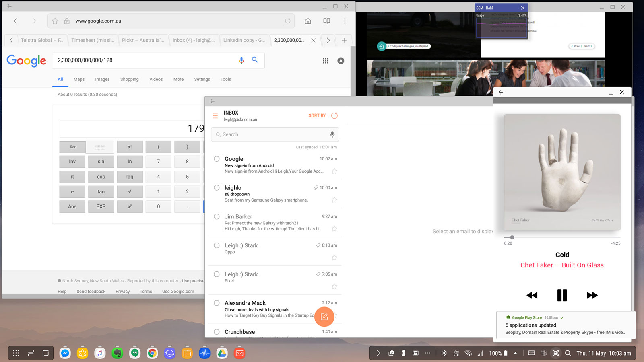644x362 pixels.
Task: Click the browser home icon
Action: tap(308, 21)
